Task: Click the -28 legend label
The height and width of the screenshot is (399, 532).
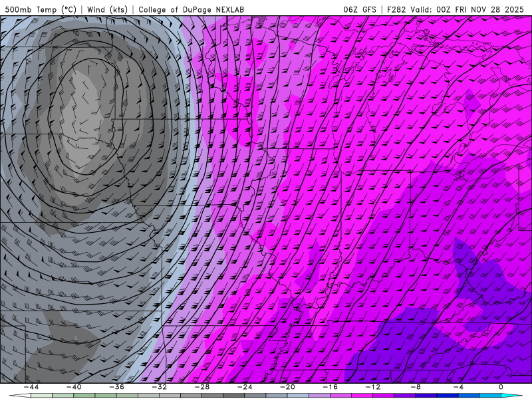Action: pos(202,387)
